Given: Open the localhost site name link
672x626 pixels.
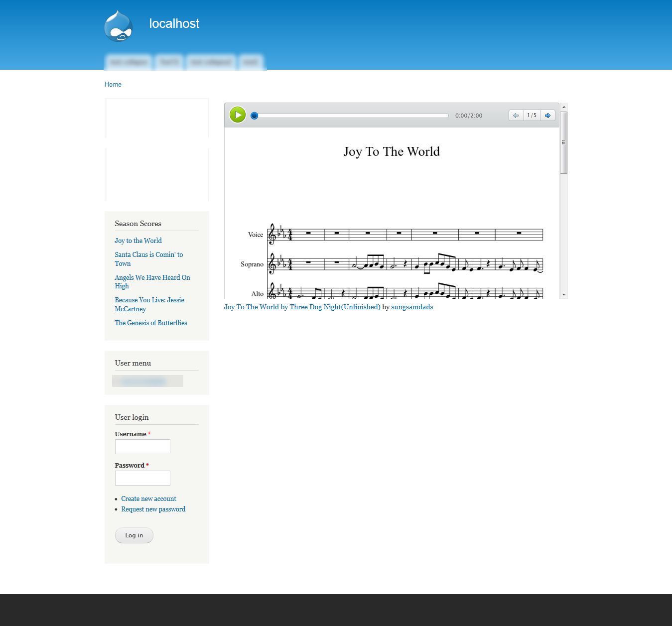Looking at the screenshot, I should 174,23.
